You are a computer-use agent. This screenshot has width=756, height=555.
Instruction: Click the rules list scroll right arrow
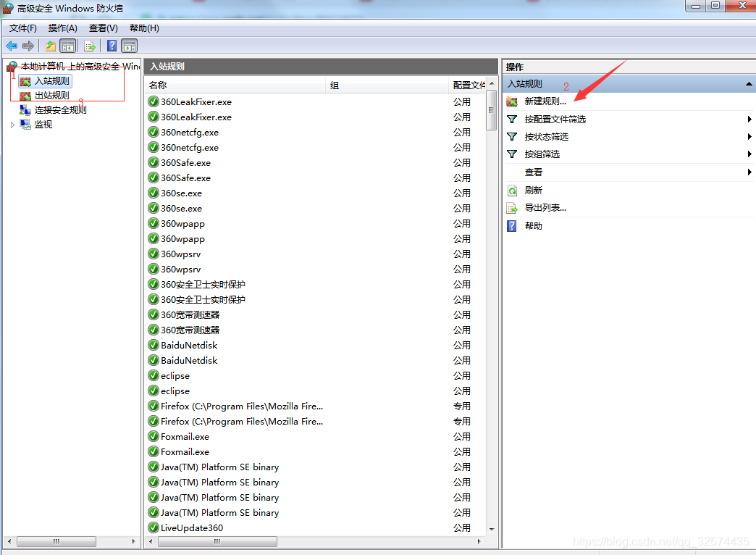tap(479, 541)
